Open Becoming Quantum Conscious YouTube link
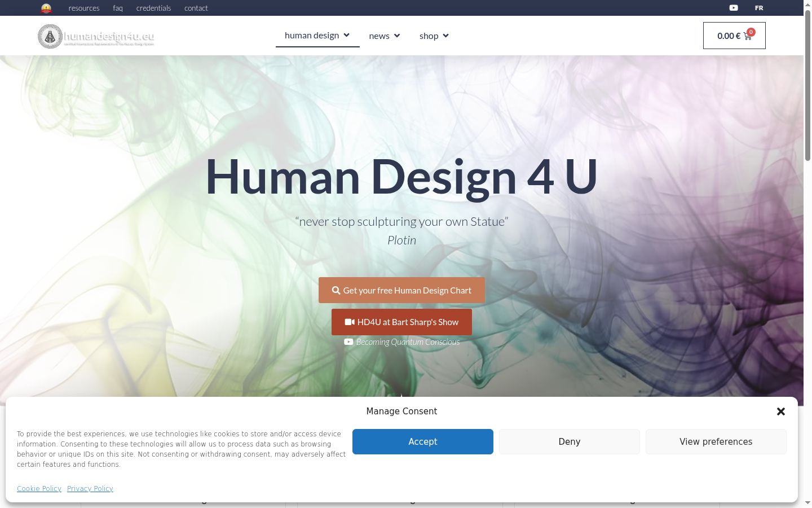Viewport: 812px width, 508px height. [402, 342]
